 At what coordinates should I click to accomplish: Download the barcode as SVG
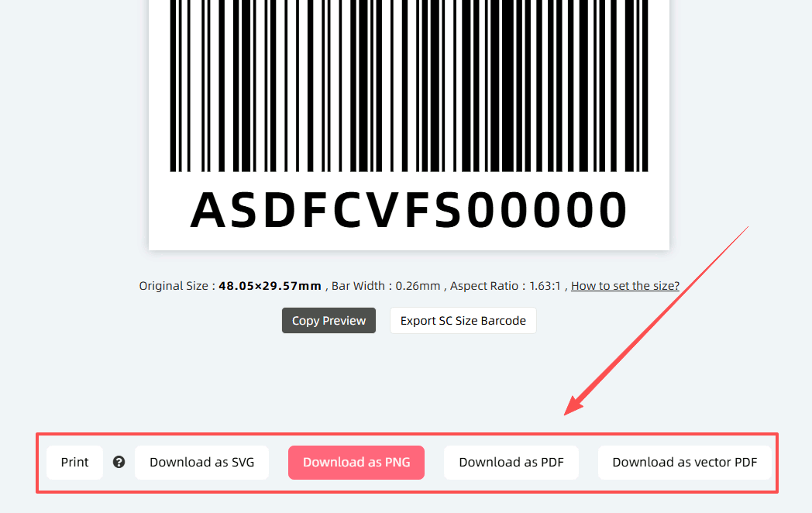tap(201, 462)
